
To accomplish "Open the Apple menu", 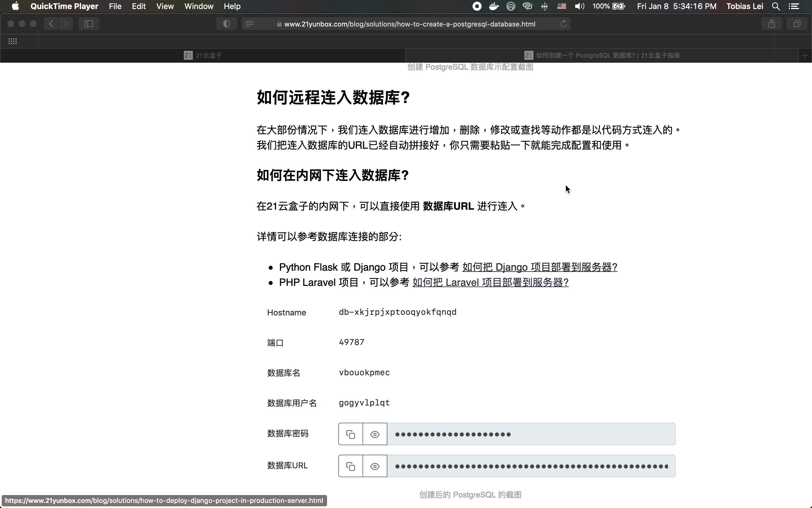I will click(15, 6).
